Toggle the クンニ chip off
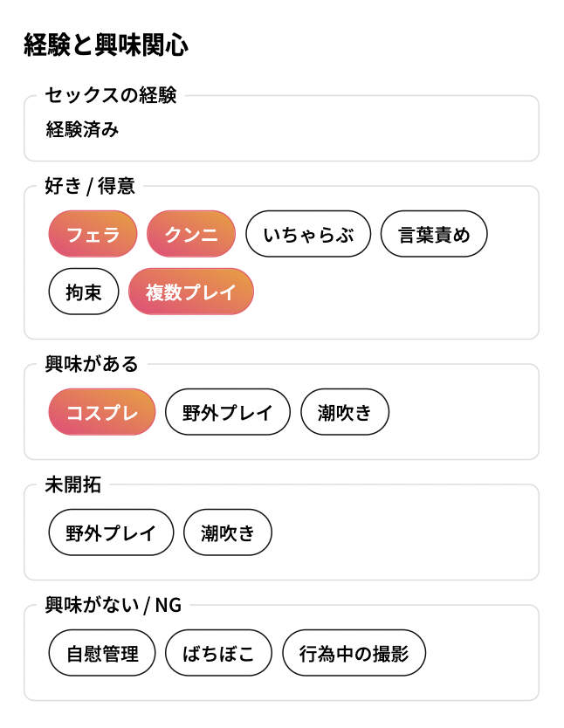This screenshot has width=564, height=728. [191, 234]
